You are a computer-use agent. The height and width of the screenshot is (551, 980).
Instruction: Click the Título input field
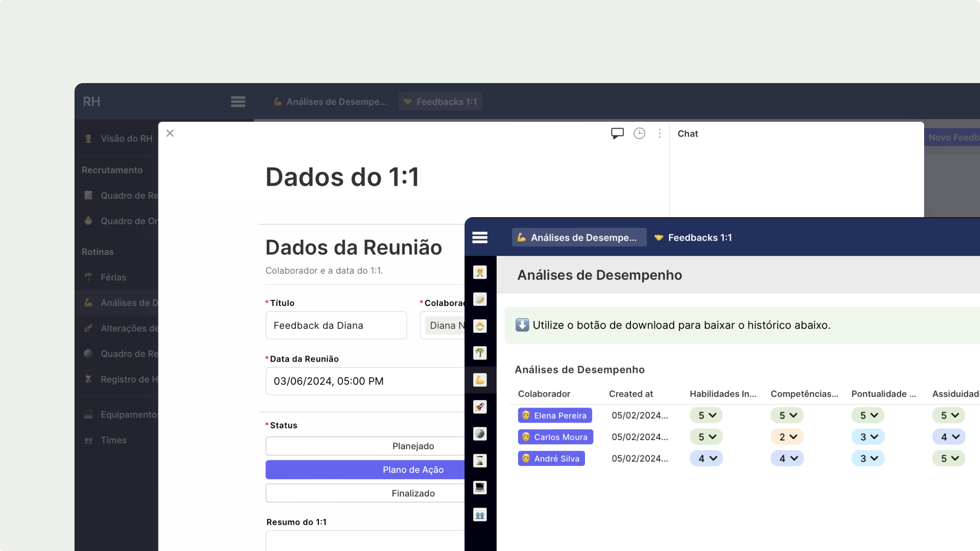[336, 326]
